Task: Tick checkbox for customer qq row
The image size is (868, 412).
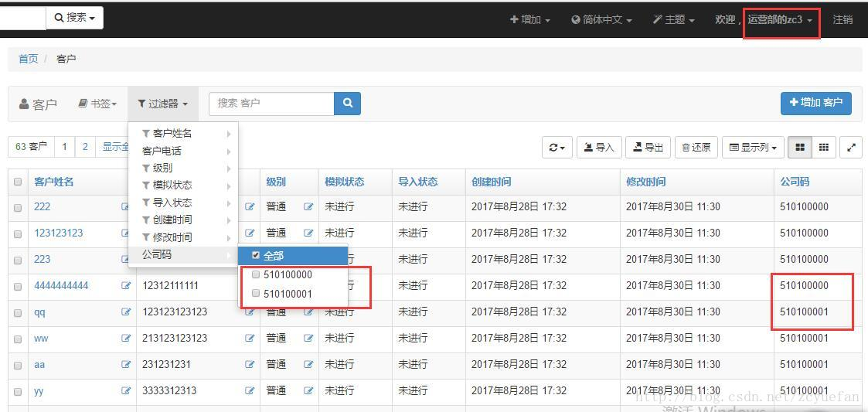Action: point(18,313)
